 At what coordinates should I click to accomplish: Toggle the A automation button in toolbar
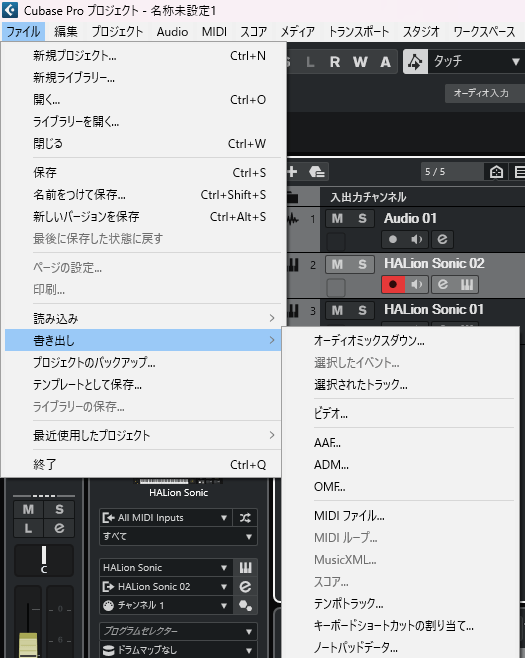[x=385, y=62]
